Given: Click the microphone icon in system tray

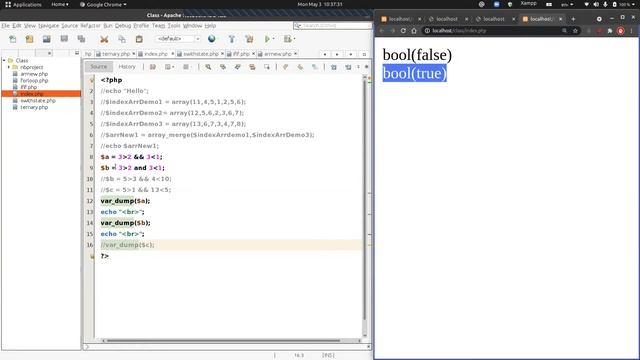Looking at the screenshot, I should [x=605, y=4].
